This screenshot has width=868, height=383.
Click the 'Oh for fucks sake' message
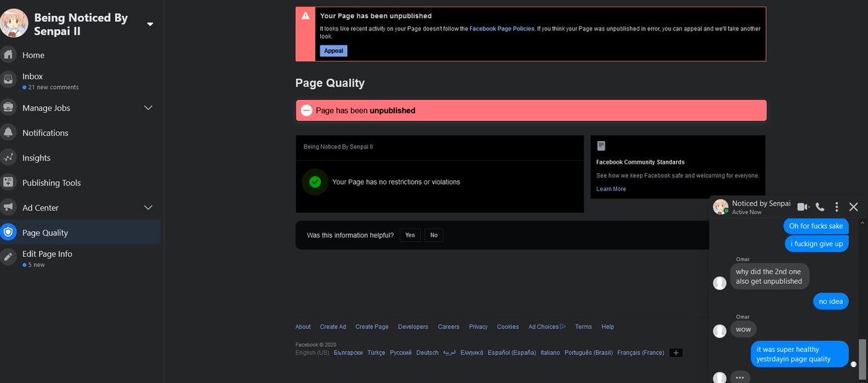pyautogui.click(x=816, y=226)
